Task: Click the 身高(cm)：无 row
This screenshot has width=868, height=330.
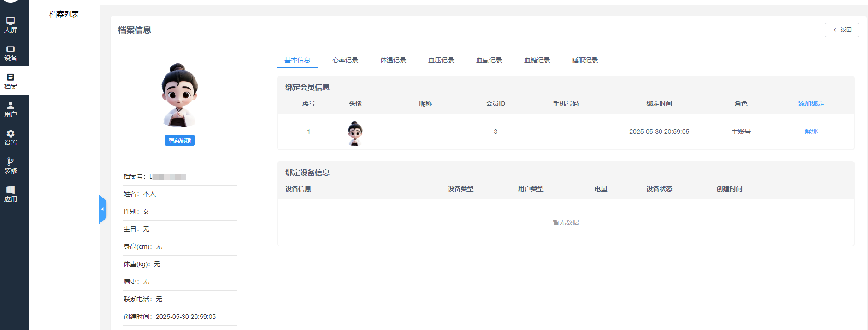Action: coord(180,246)
